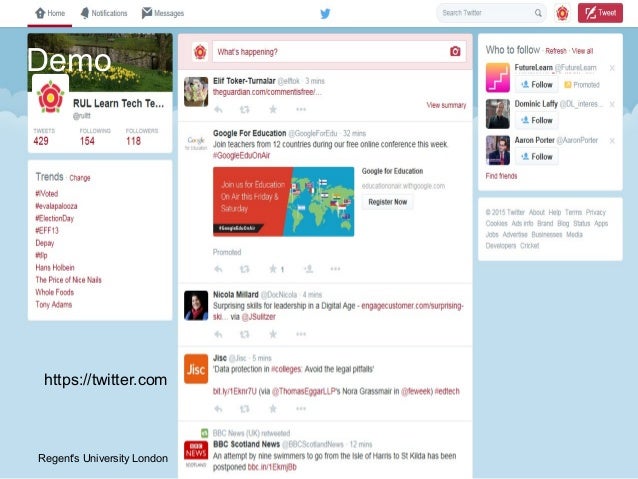This screenshot has height=479, width=638.
Task: Add photo with camera icon
Action: (455, 51)
